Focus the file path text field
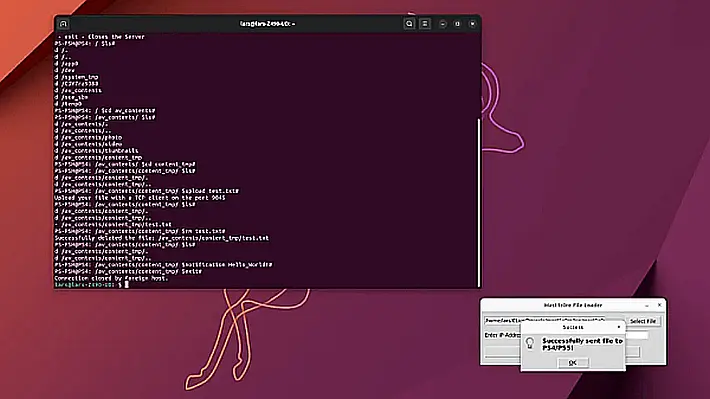710x399 pixels. (545, 321)
